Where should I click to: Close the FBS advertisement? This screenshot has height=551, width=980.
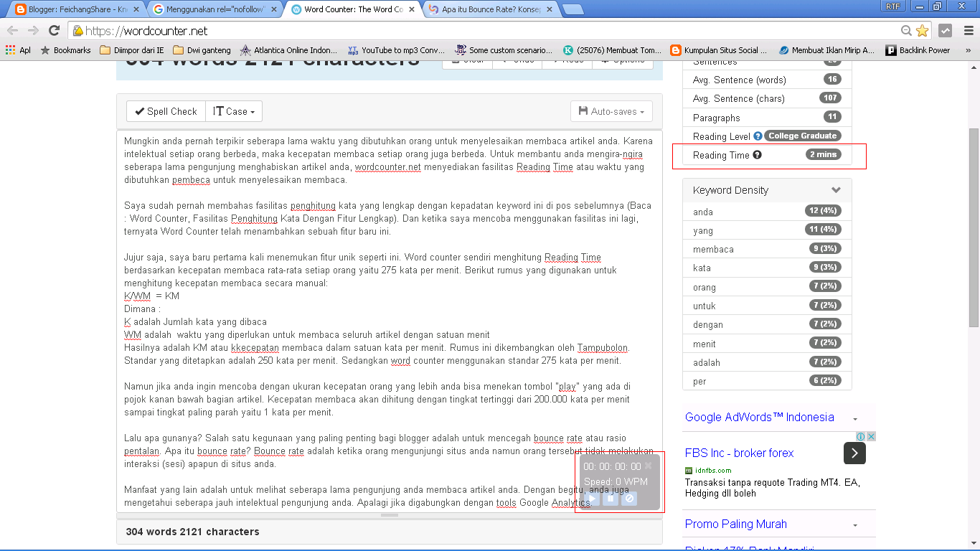click(872, 436)
